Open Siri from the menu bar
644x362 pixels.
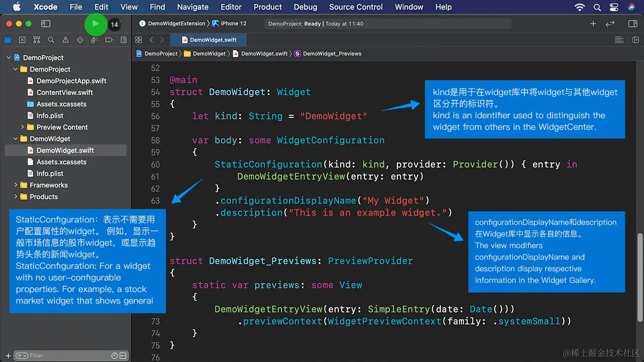pyautogui.click(x=631, y=7)
